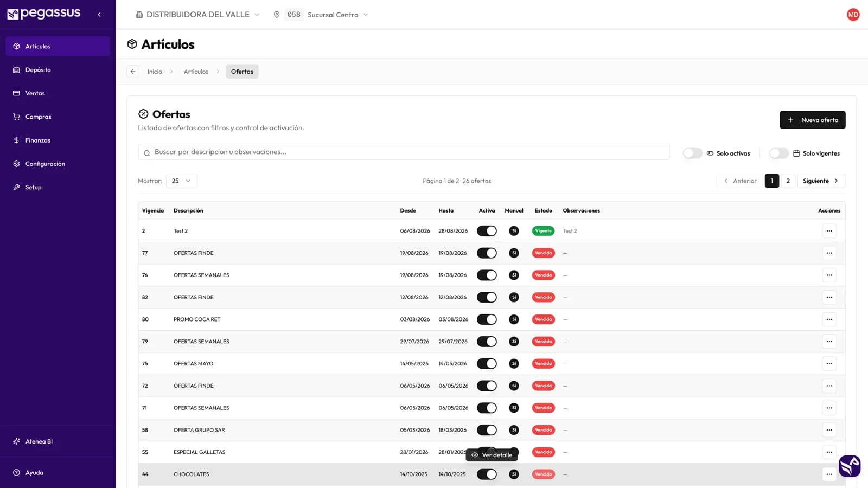
Task: Enable the Solo vigentes switch
Action: point(778,153)
